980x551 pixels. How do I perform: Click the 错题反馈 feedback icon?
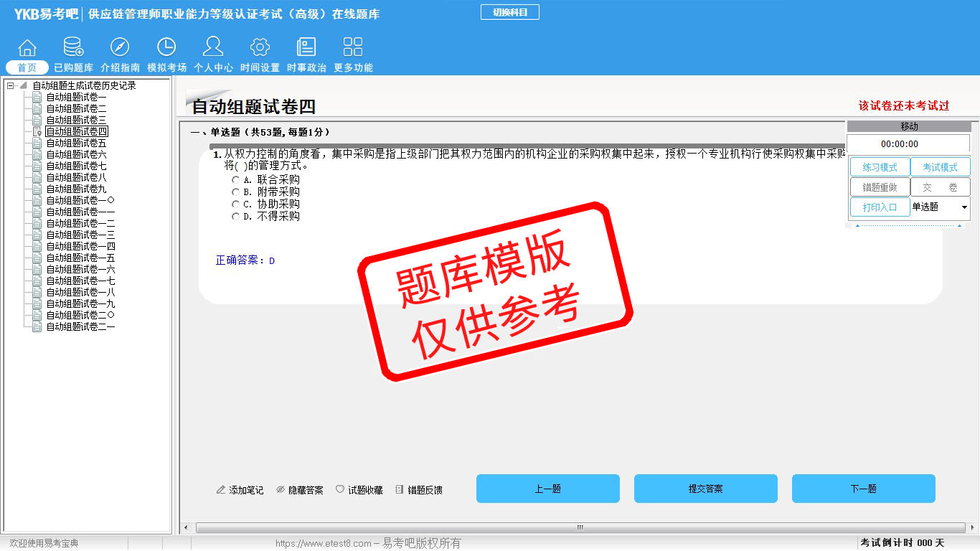click(x=400, y=490)
